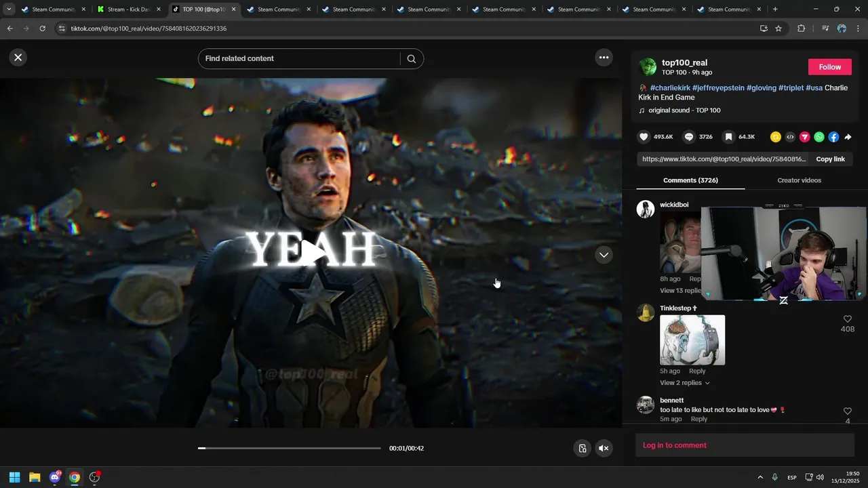This screenshot has height=488, width=868.
Task: Expand View 13 replies under wickidboi
Action: (680, 291)
